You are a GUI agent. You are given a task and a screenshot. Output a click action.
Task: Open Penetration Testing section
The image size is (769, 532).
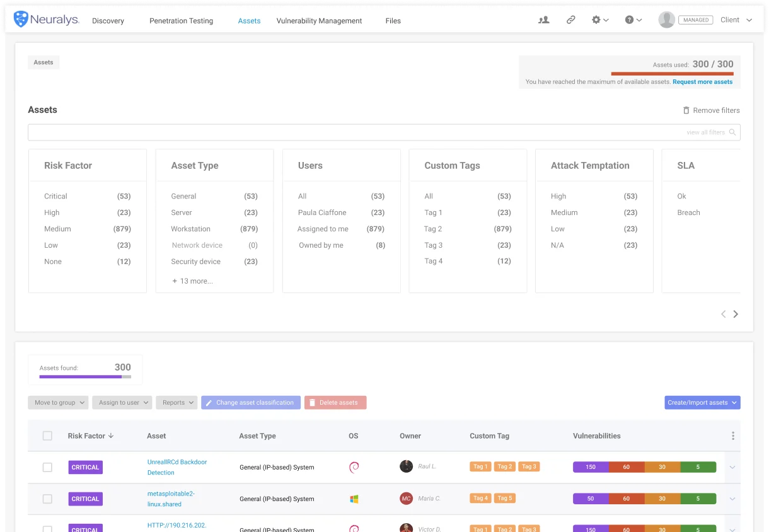[181, 21]
